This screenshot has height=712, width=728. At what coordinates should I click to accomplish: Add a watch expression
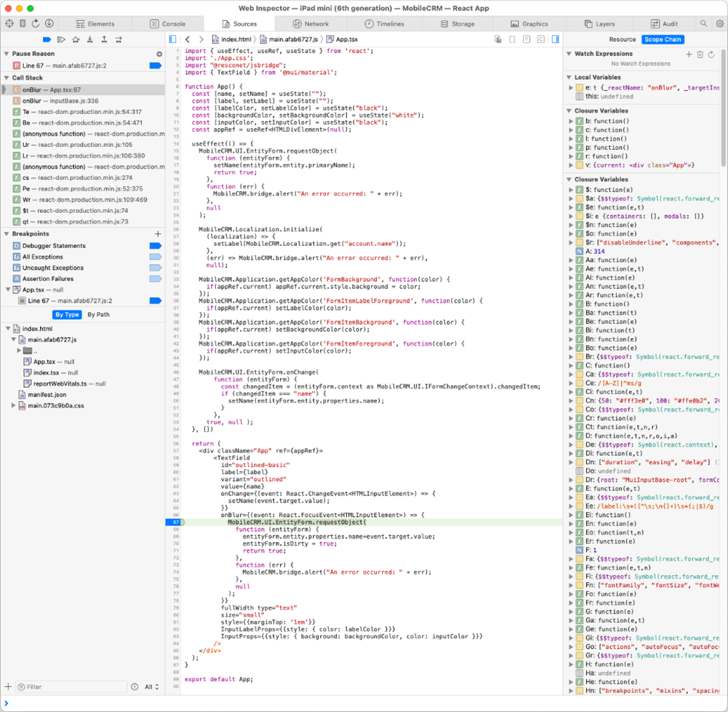click(x=689, y=54)
